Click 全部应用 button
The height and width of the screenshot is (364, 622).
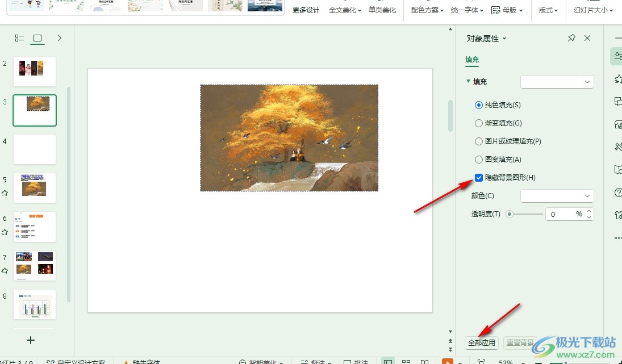tap(482, 342)
